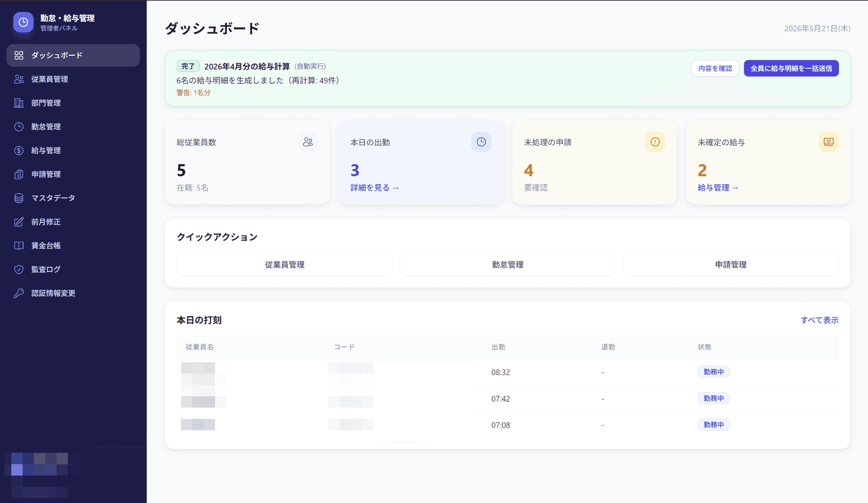Click the shield icon next to 監査ログ
The width and height of the screenshot is (868, 503).
[x=19, y=269]
